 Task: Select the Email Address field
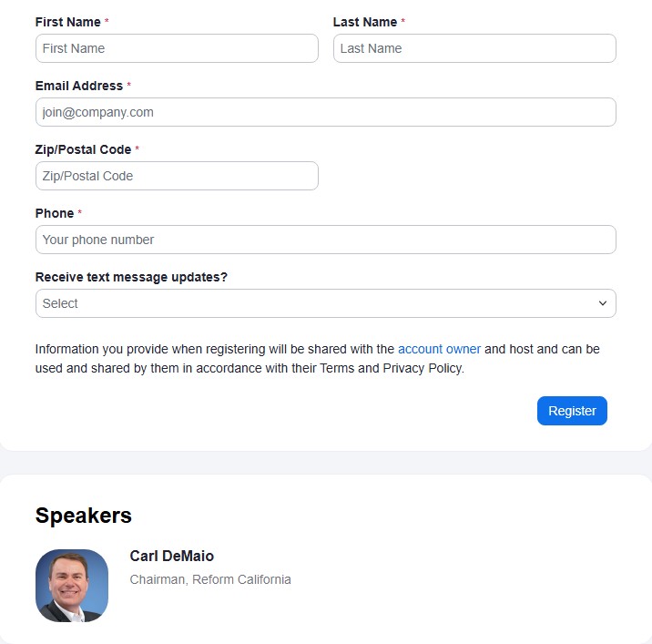click(325, 112)
